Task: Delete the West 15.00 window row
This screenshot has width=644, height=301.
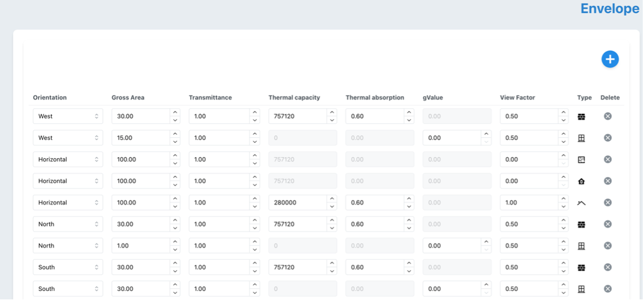Action: pyautogui.click(x=608, y=138)
